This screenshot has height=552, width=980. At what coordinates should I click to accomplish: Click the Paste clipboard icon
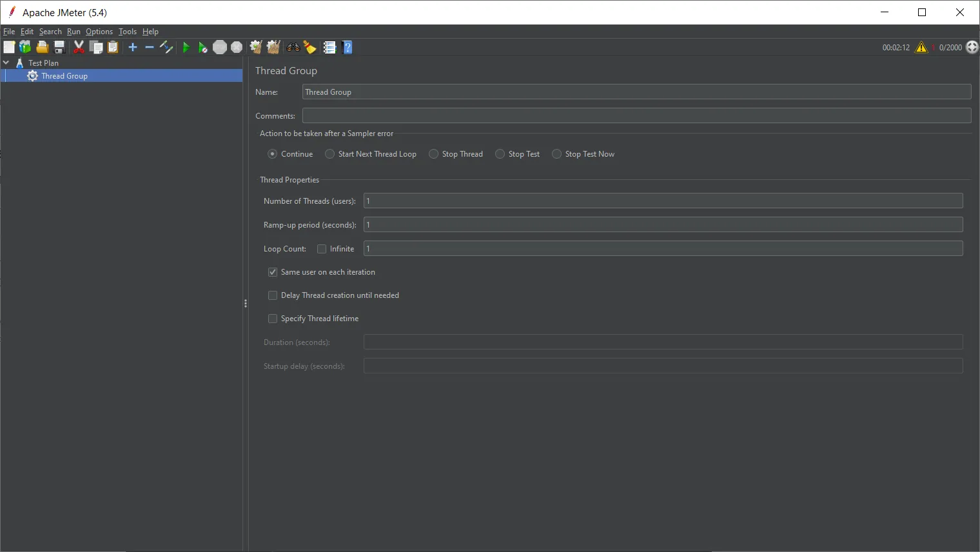tap(113, 47)
